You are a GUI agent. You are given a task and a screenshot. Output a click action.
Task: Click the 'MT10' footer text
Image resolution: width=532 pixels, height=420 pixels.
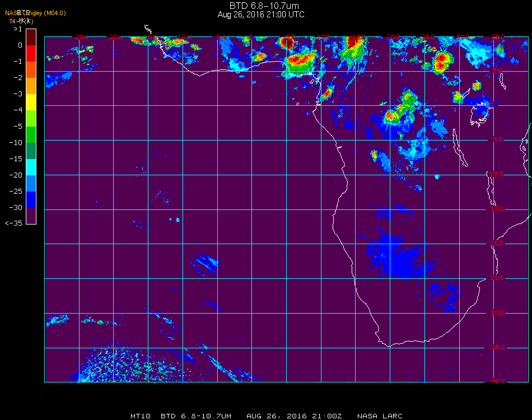(141, 416)
